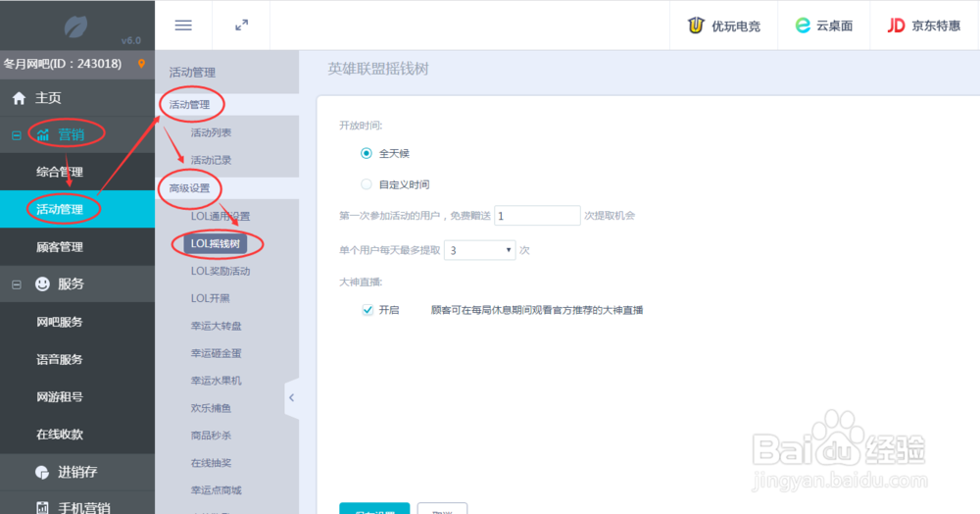Image resolution: width=980 pixels, height=514 pixels.
Task: Open 手机营销 section in the sidebar
Action: point(84,508)
